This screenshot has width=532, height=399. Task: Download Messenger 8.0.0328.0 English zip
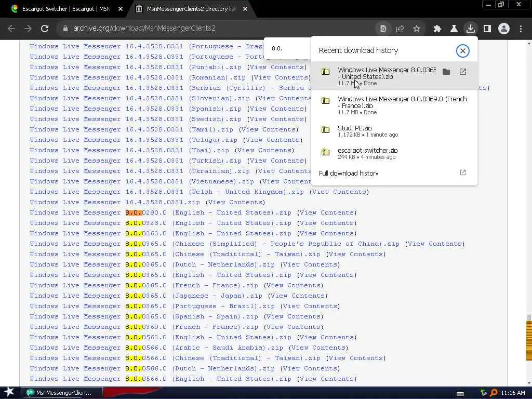[x=160, y=223]
